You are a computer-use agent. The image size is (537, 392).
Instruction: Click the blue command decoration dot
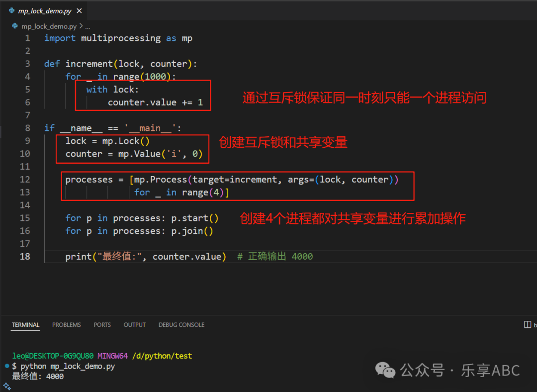(x=7, y=366)
